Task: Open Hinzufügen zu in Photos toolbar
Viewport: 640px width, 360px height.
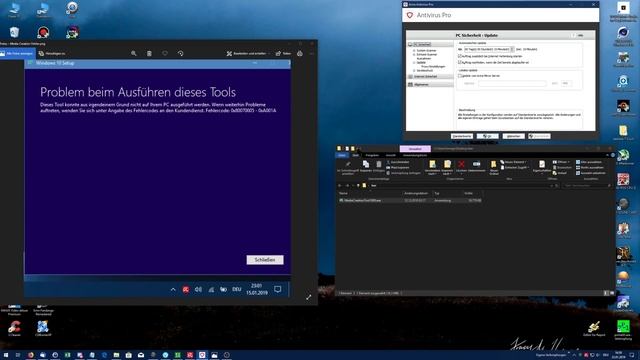Action: tap(52, 53)
